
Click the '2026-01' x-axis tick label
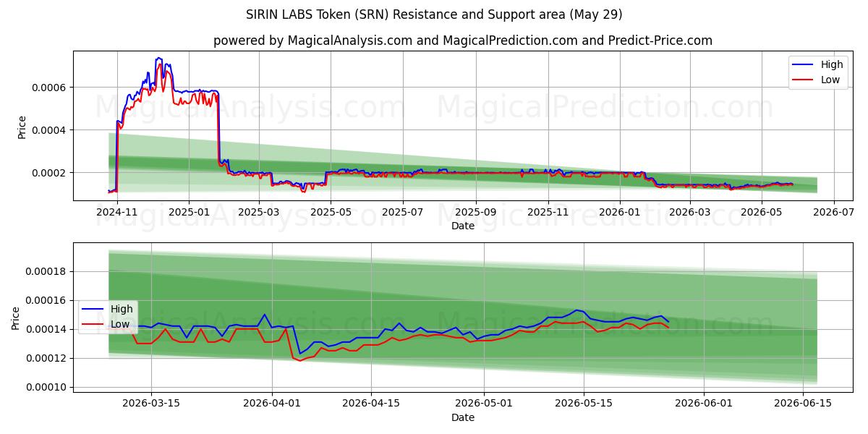[x=620, y=212]
